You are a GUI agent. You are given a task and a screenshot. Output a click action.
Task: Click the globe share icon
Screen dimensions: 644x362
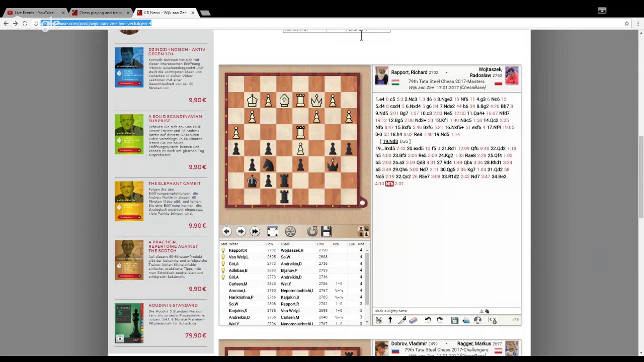[477, 320]
